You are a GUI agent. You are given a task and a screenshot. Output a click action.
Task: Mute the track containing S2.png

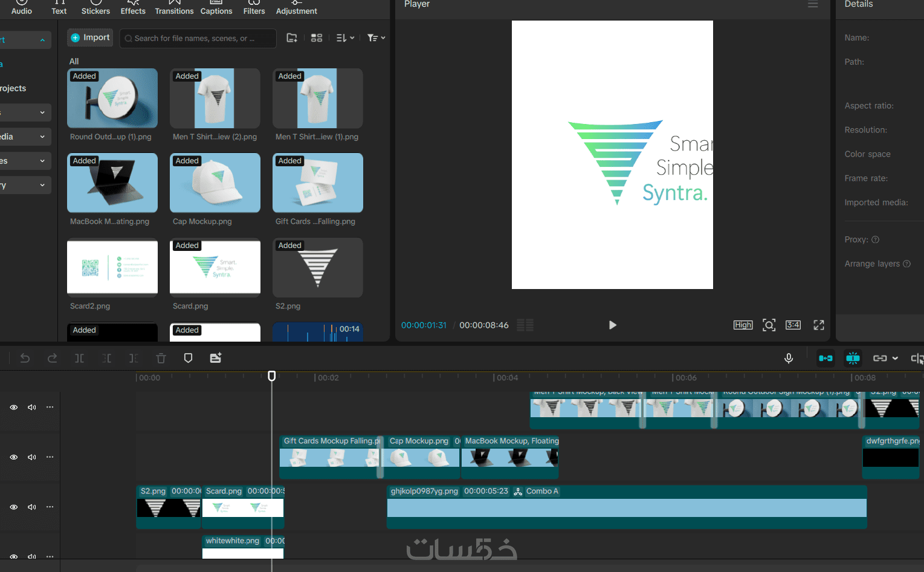click(32, 507)
